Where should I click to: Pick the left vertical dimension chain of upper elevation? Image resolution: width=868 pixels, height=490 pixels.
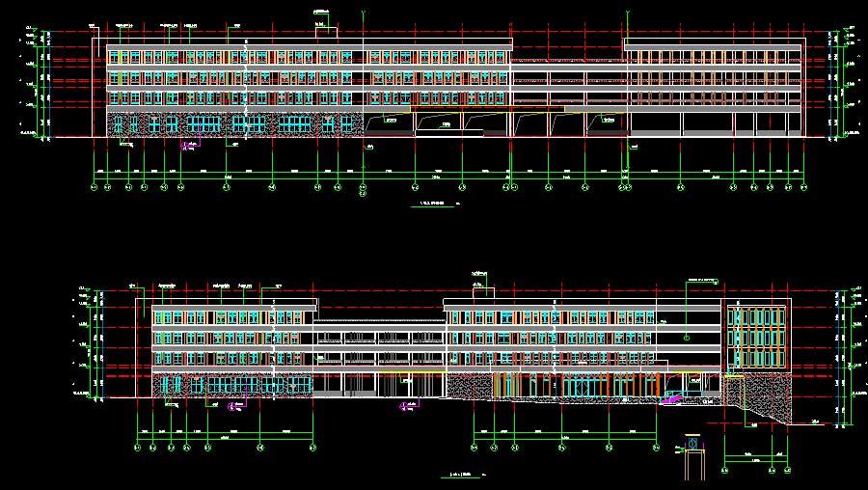38,87
